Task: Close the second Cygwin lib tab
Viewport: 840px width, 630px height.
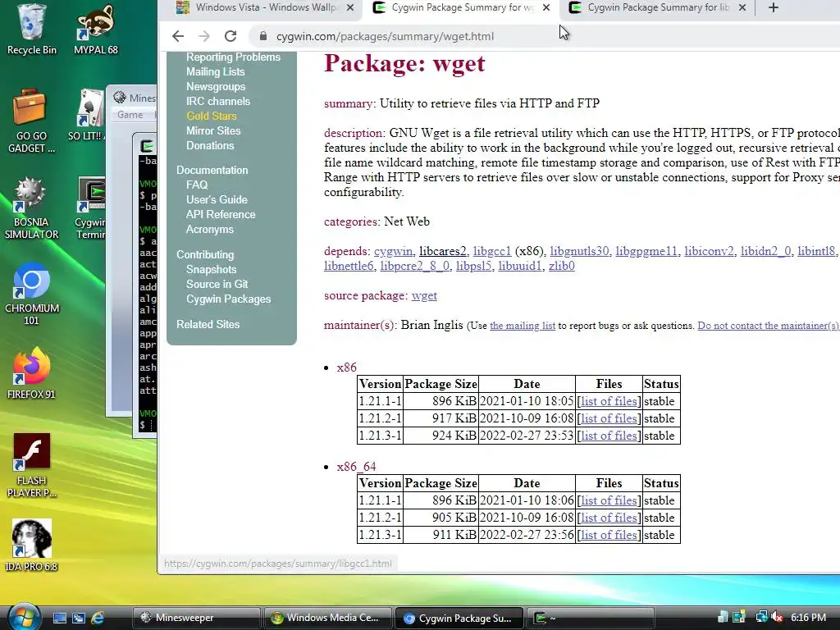Action: tap(742, 7)
